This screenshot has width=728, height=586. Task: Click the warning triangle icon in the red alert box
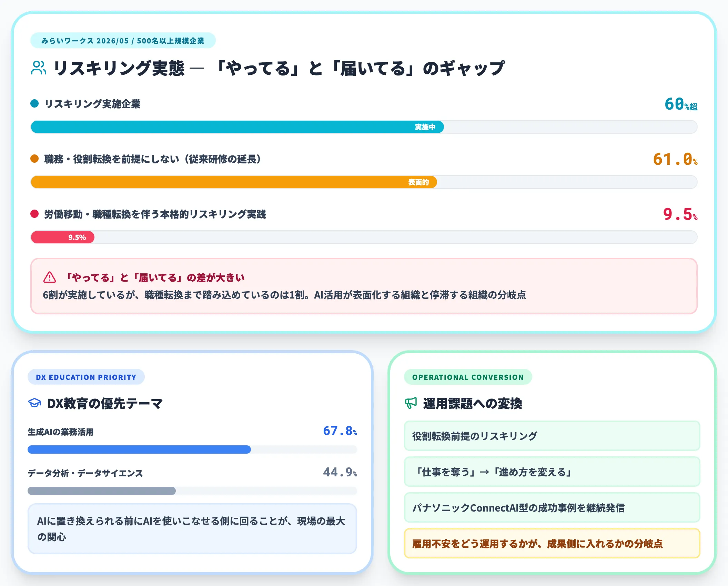point(50,277)
